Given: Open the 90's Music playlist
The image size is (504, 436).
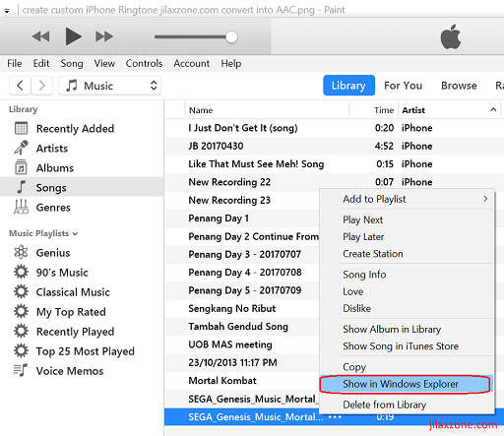Looking at the screenshot, I should click(62, 273).
